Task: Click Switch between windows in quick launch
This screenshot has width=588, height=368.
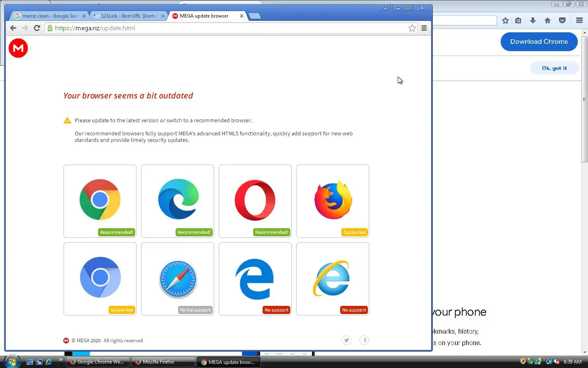Action: click(39, 362)
